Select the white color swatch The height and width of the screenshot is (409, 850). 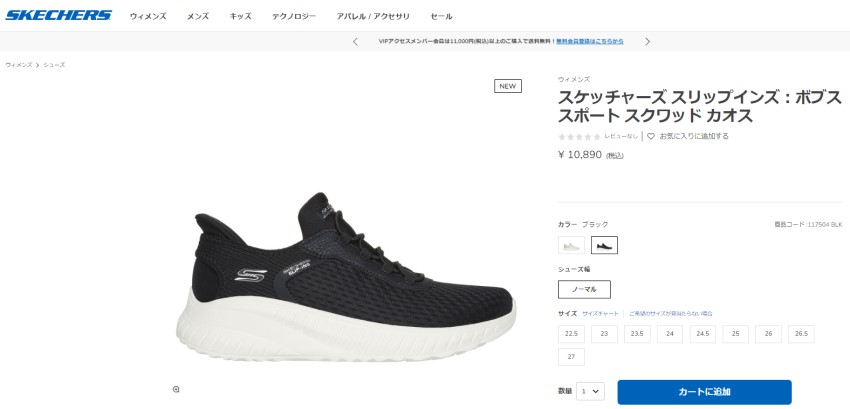571,245
